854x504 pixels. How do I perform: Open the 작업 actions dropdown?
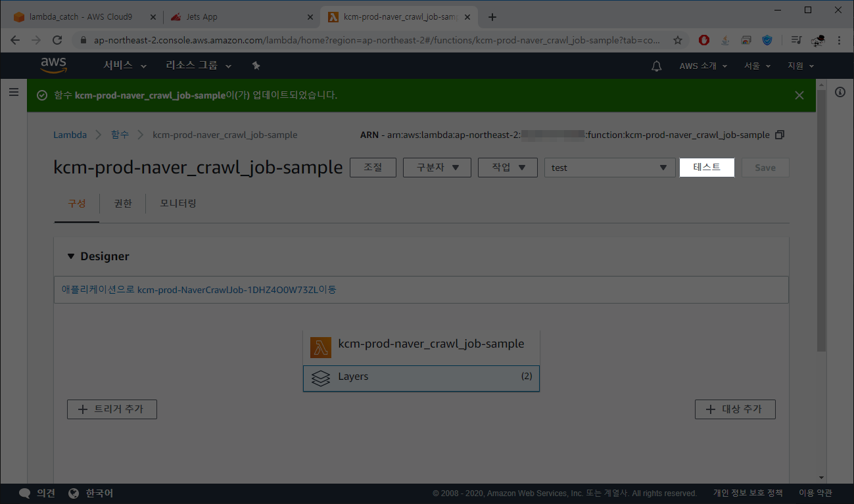(508, 168)
